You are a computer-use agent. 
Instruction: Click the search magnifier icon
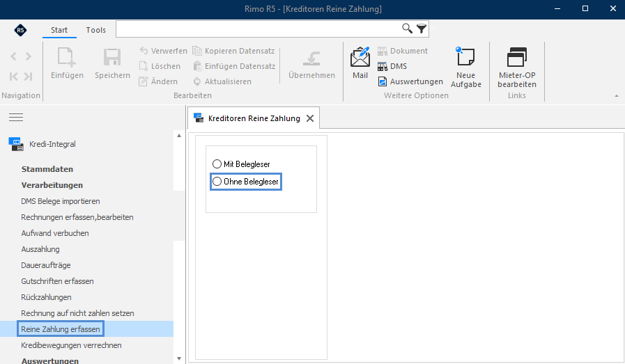click(407, 29)
